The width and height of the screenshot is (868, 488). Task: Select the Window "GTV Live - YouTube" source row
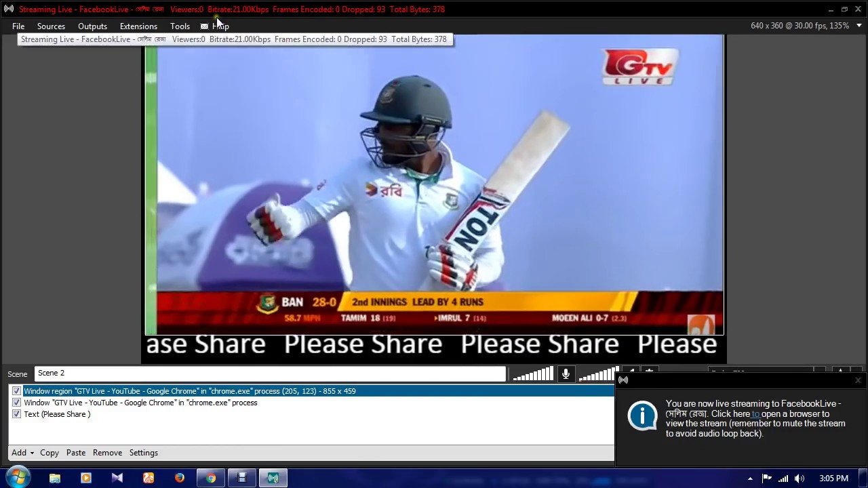(x=312, y=403)
